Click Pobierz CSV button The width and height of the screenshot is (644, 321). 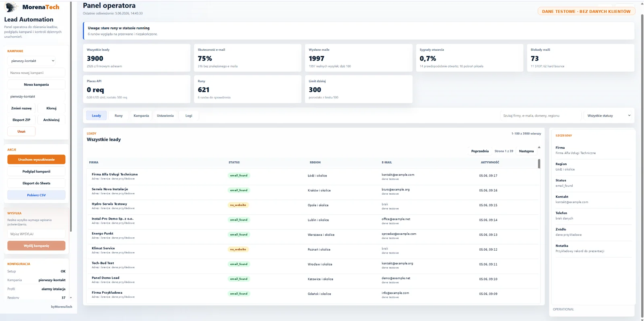coord(36,195)
